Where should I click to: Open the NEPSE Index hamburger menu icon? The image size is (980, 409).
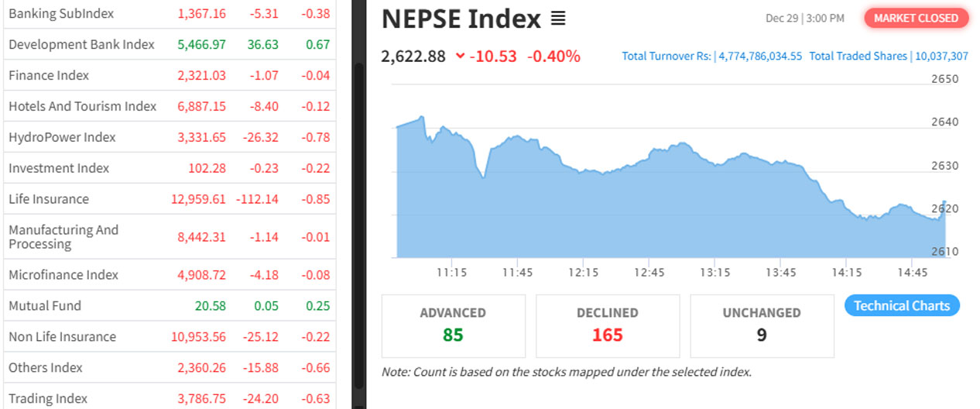point(558,19)
